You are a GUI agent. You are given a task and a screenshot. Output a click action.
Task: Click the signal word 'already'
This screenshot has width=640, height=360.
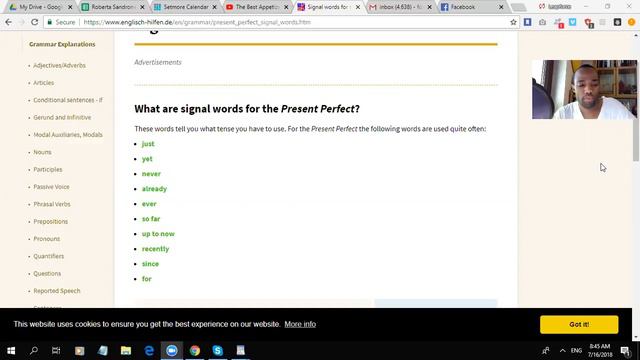point(154,189)
